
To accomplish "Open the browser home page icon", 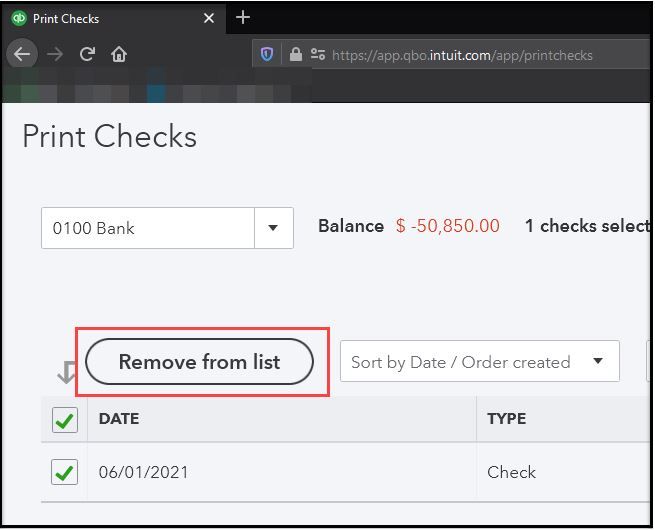I will (119, 54).
